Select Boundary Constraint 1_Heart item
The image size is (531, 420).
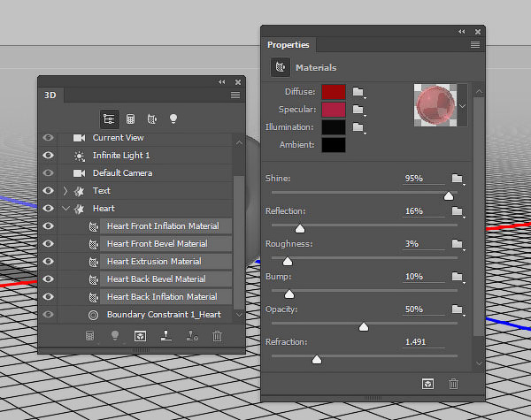164,315
